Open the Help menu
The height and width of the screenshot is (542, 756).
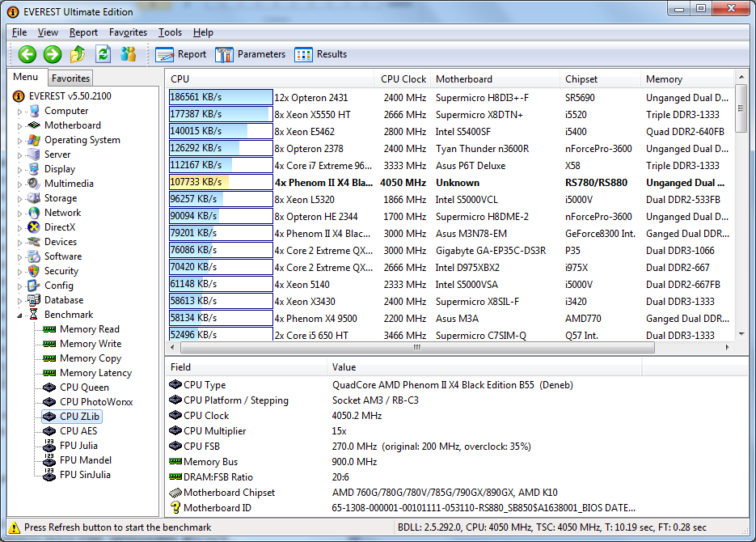tap(203, 32)
